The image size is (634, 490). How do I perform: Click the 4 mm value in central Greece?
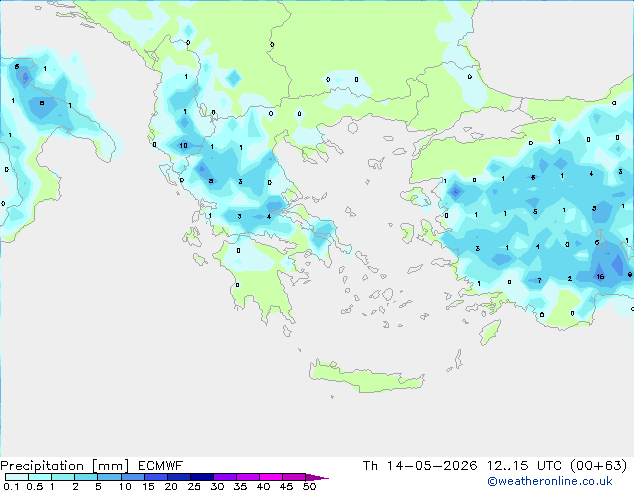click(x=269, y=217)
